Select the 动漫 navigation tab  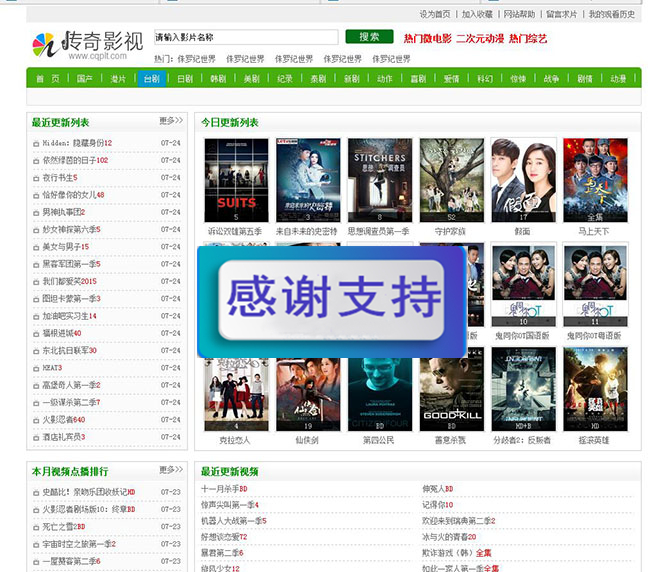coord(618,78)
